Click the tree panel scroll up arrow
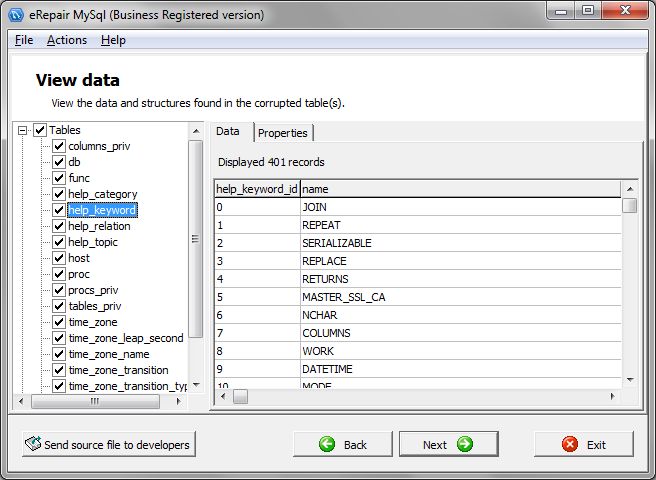 [196, 131]
